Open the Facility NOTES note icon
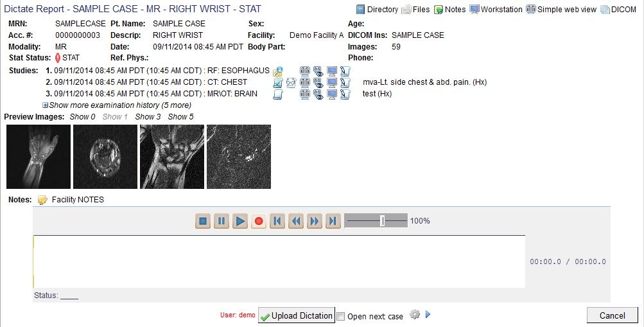The image size is (644, 327). pos(42,200)
